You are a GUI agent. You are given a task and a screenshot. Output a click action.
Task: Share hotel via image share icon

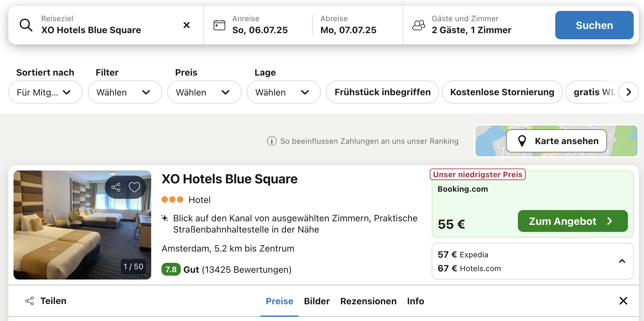click(x=116, y=187)
